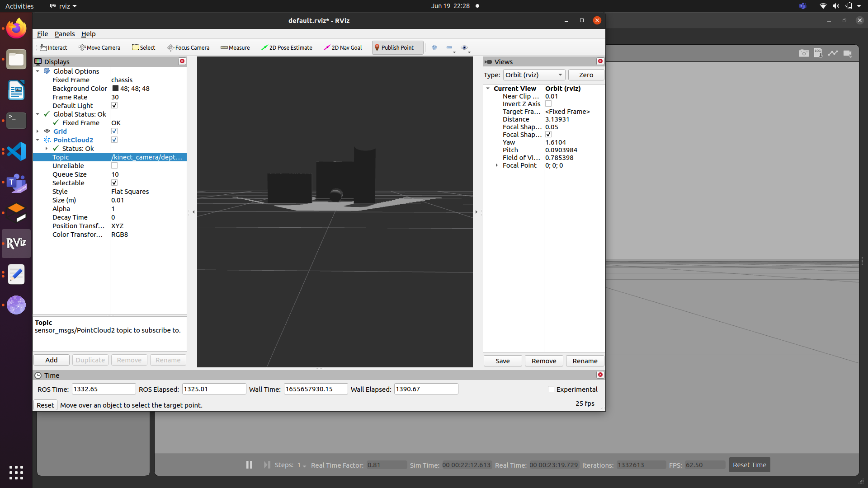This screenshot has height=488, width=868.
Task: Activate 2D Pose Estimate tool
Action: point(287,47)
